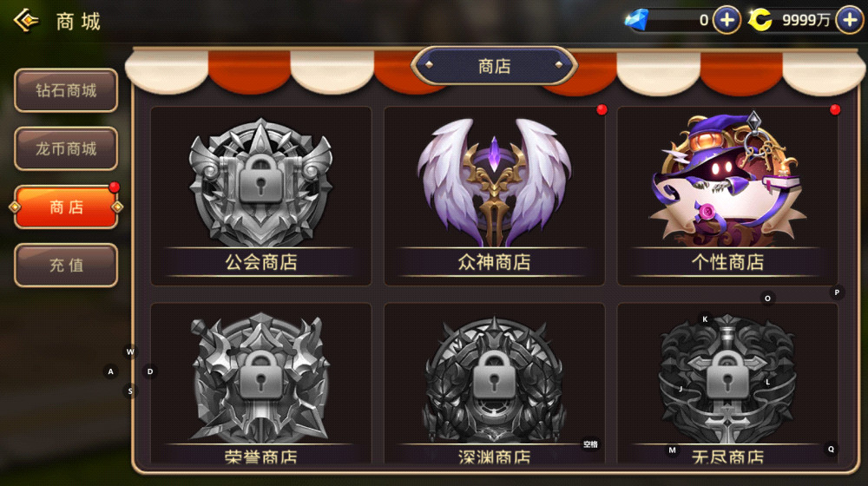Tap the blue diamond currency icon
Viewport: 868px width, 486px height.
coord(636,21)
